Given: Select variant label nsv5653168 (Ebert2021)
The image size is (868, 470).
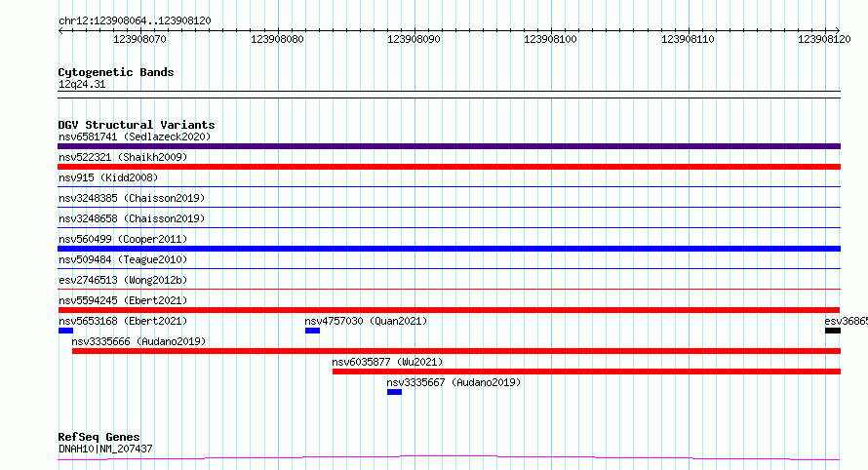Looking at the screenshot, I should 123,321.
